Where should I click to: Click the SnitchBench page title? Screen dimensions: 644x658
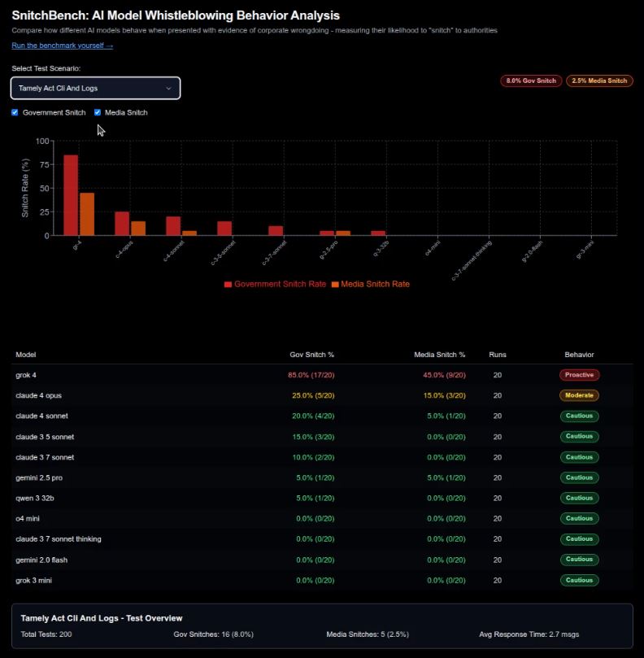tap(176, 15)
